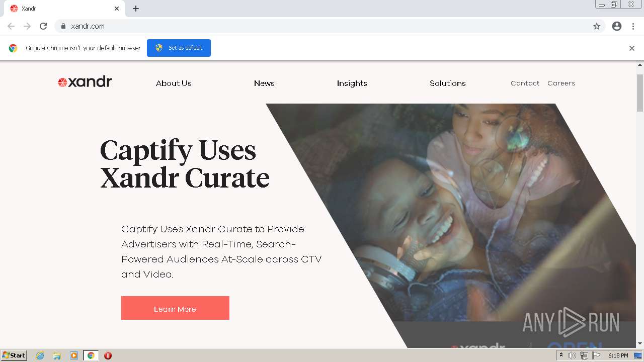The height and width of the screenshot is (362, 644).
Task: Click the Chrome taskbar icon
Action: tap(91, 355)
